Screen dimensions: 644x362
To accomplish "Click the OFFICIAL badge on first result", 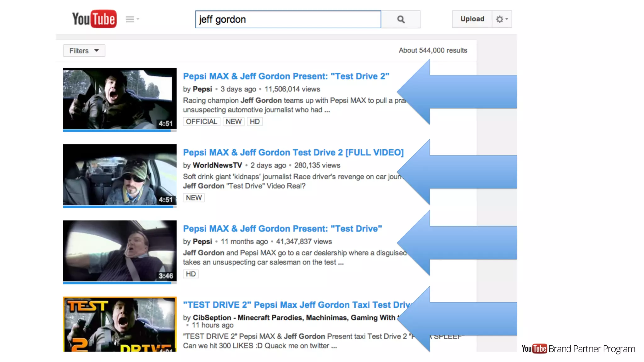I will [201, 122].
